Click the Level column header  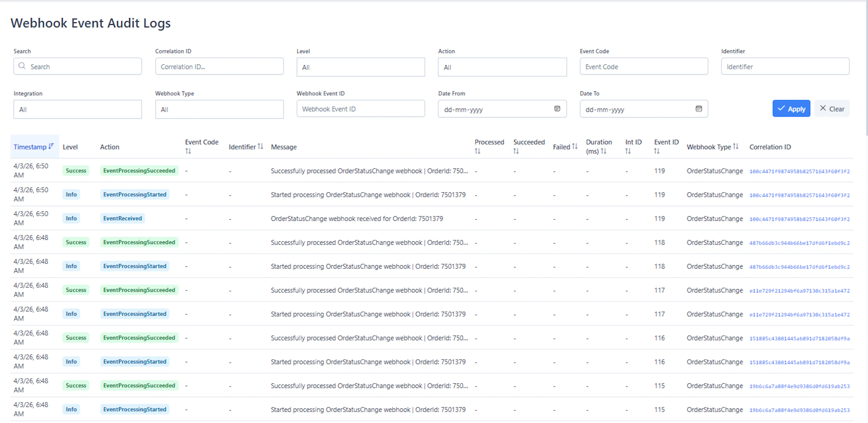(70, 147)
